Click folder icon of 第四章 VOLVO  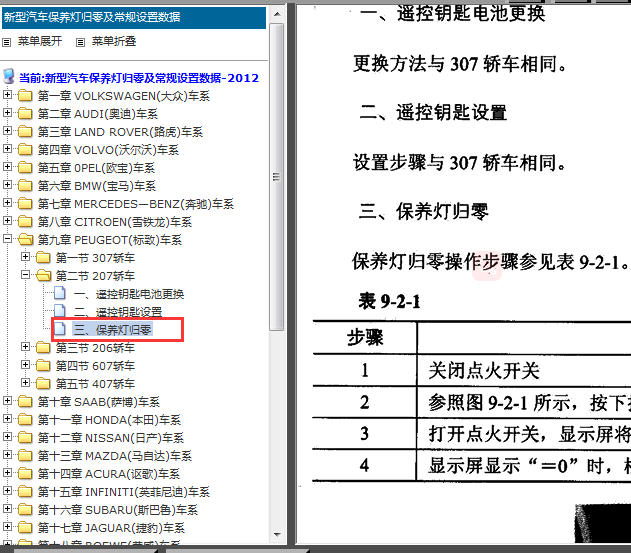(x=25, y=150)
